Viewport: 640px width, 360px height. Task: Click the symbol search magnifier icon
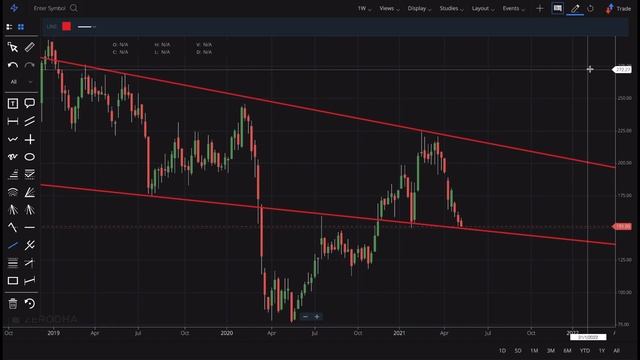tap(74, 8)
